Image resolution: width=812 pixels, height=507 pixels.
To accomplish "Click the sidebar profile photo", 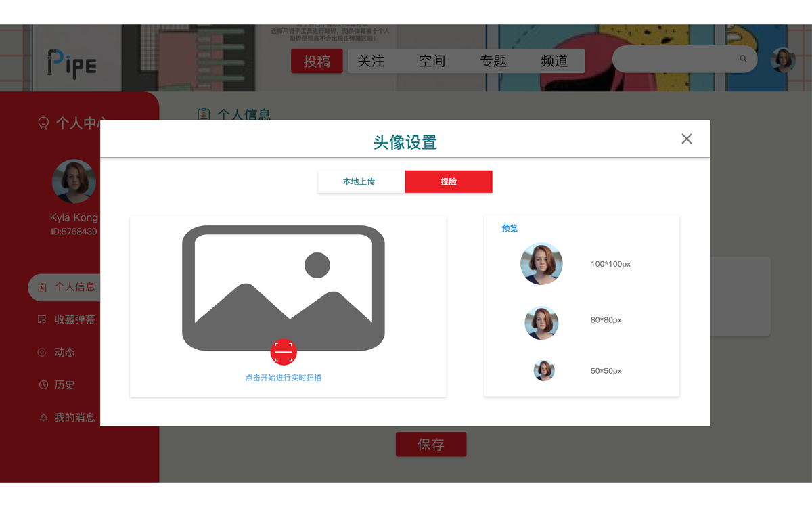I will coord(74,181).
